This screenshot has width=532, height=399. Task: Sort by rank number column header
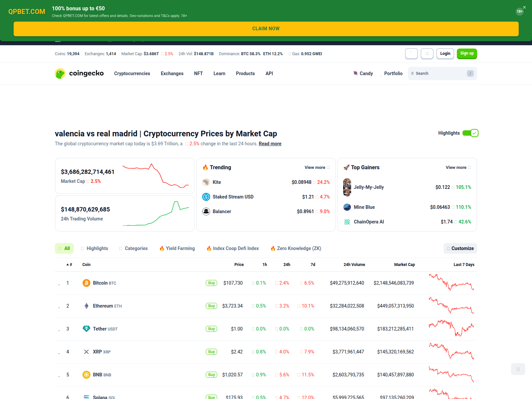69,265
